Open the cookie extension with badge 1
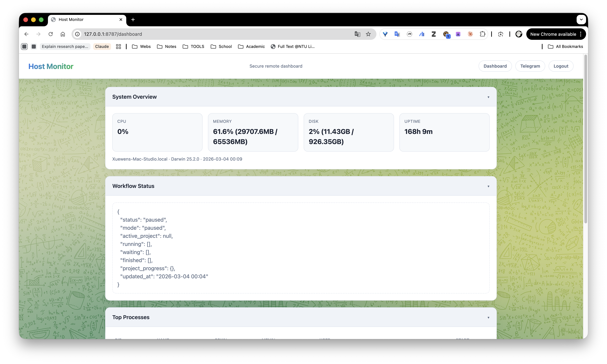The image size is (607, 364). [446, 34]
